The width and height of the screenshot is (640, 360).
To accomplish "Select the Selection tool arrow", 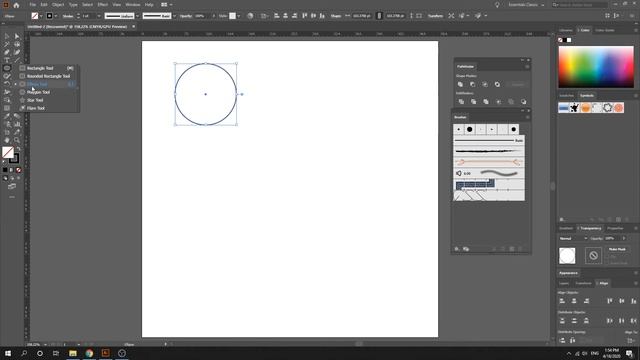I will click(7, 36).
